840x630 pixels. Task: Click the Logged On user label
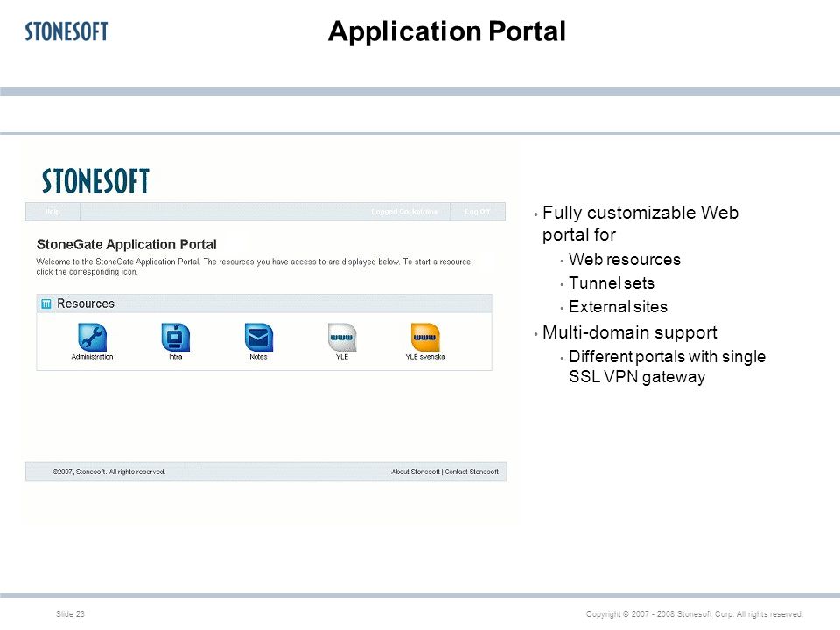tap(404, 212)
